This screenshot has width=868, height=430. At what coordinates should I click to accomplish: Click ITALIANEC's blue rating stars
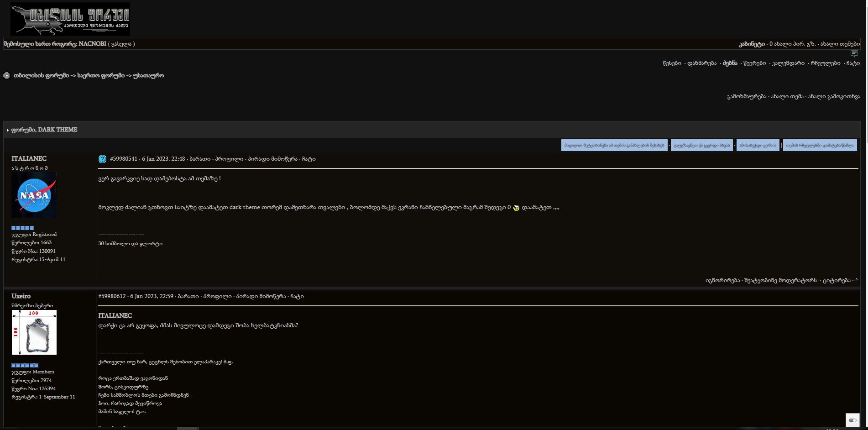pyautogui.click(x=22, y=228)
